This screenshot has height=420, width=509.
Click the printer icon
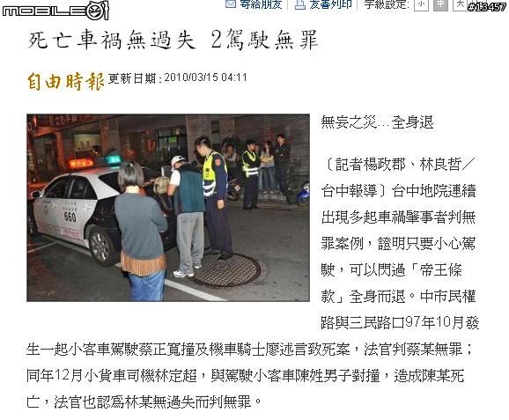click(300, 4)
